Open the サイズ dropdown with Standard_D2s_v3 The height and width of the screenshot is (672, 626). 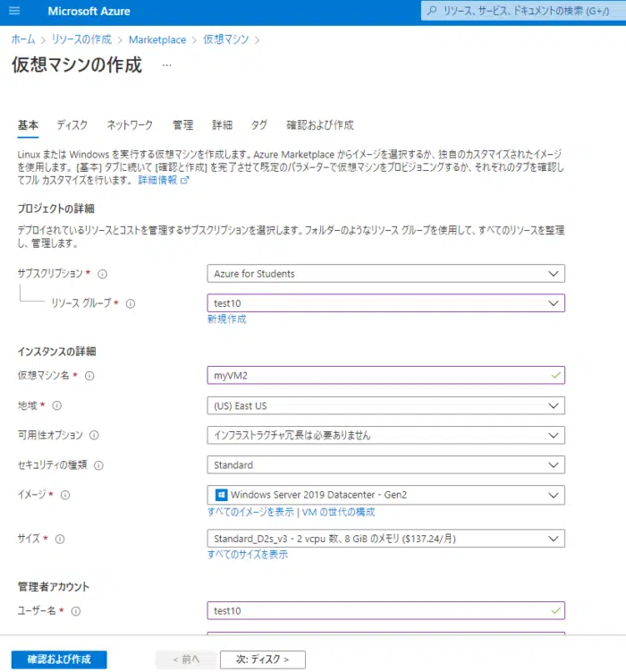385,539
